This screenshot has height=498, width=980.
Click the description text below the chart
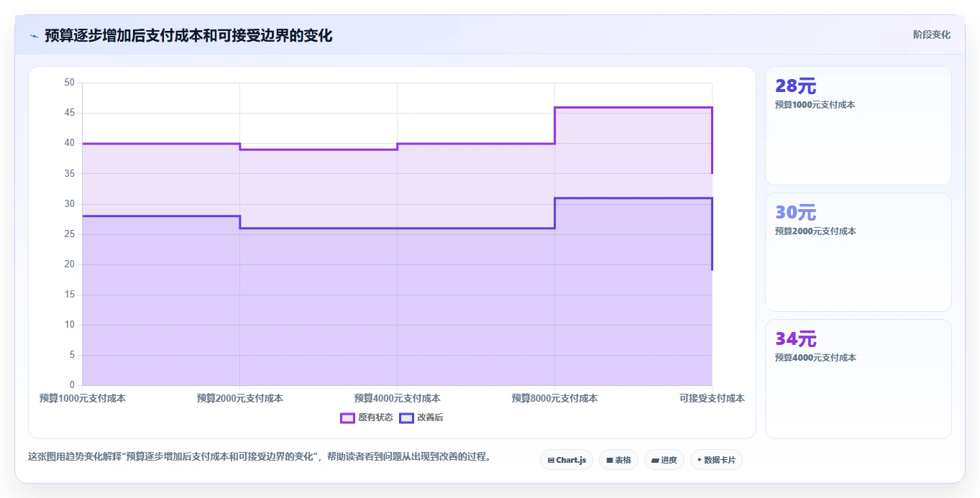point(260,456)
